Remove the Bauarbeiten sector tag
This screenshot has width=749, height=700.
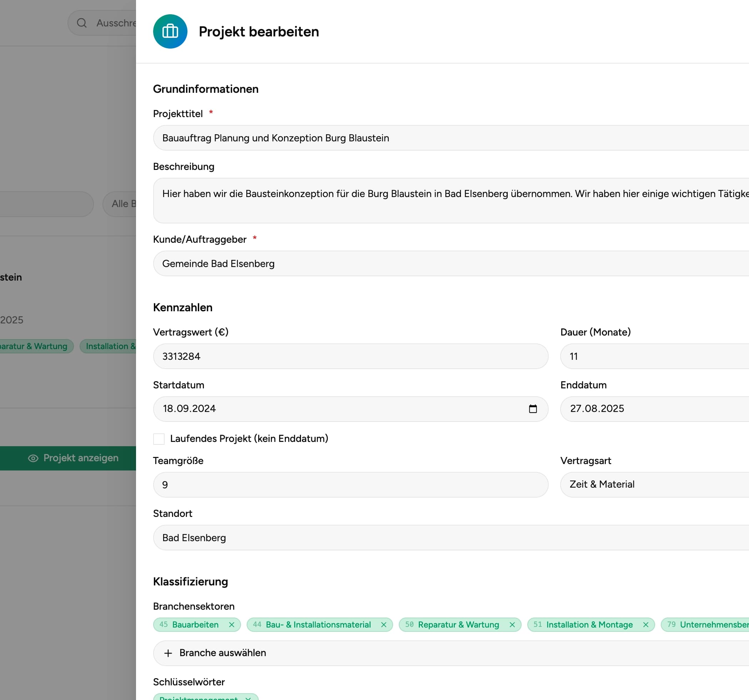[232, 625]
